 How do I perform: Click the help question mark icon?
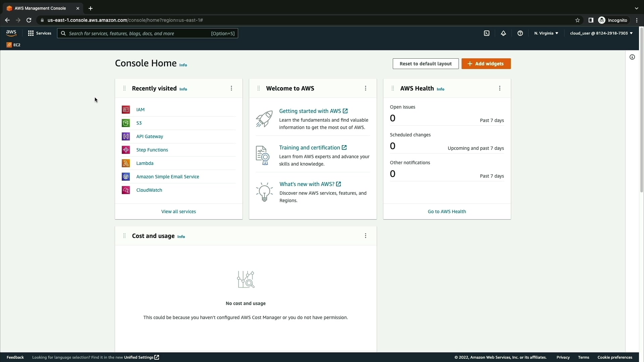click(x=520, y=33)
